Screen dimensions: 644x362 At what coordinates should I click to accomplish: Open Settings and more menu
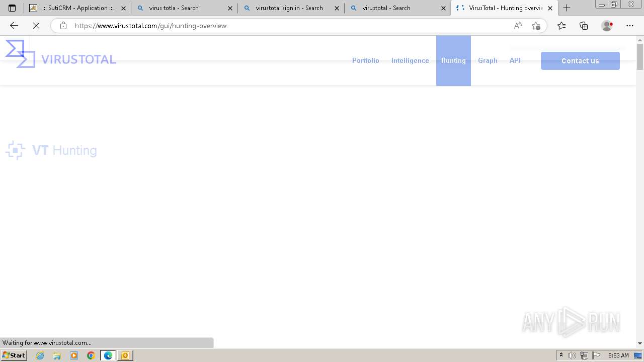[x=630, y=26]
